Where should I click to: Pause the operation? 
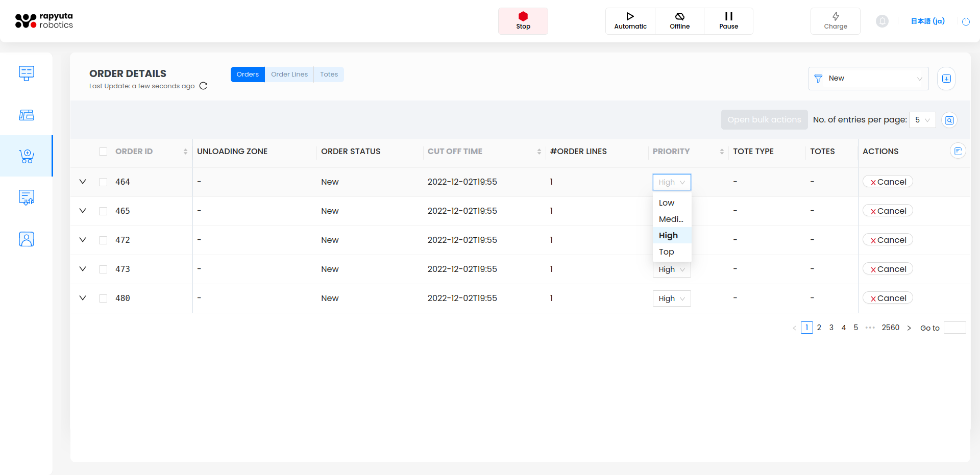[728, 21]
